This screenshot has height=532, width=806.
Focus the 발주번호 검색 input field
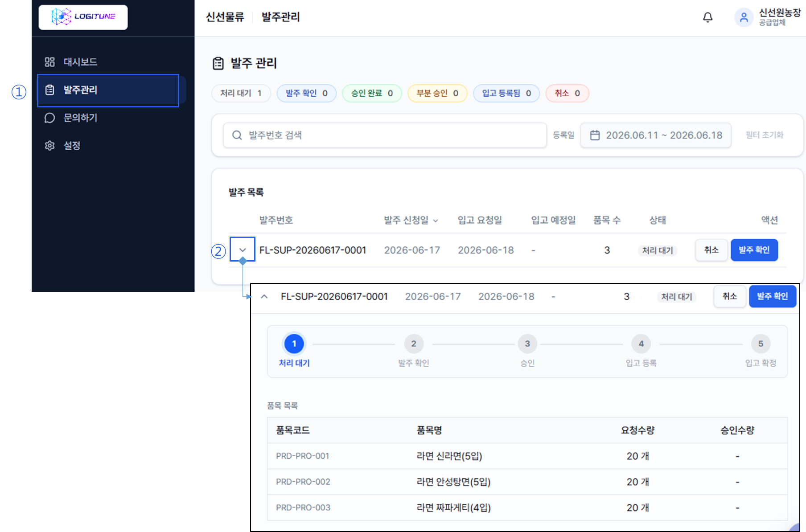tap(385, 135)
